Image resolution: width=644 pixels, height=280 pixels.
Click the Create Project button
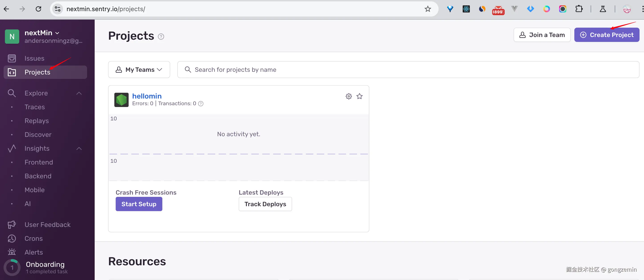coord(606,35)
